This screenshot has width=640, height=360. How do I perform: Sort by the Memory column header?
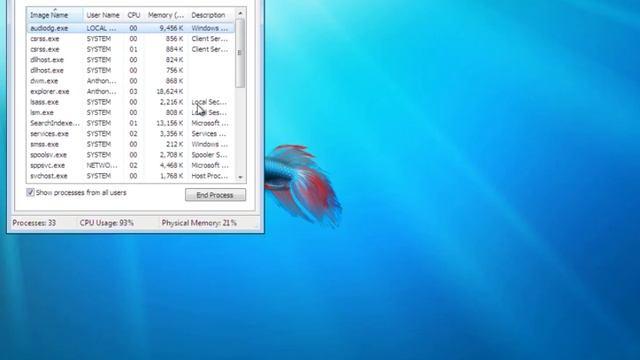coord(166,15)
